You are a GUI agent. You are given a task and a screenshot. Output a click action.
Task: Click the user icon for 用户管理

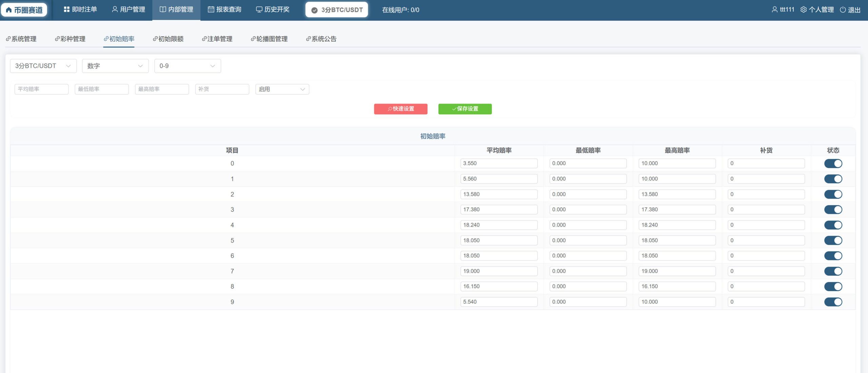click(x=115, y=10)
